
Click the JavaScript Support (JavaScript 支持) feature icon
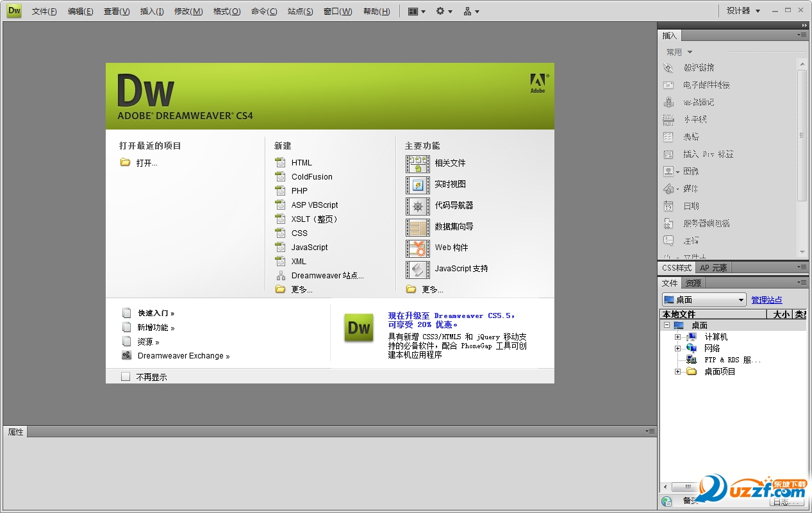point(418,269)
